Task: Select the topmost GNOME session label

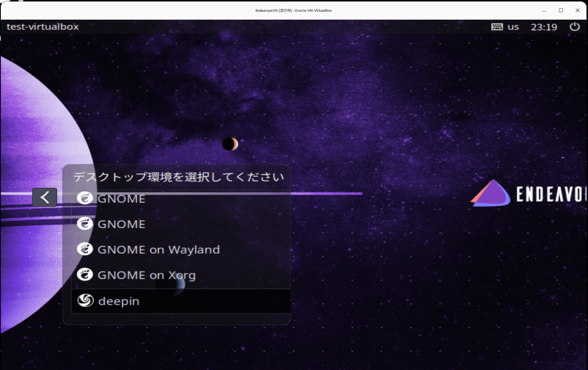Action: coord(121,198)
